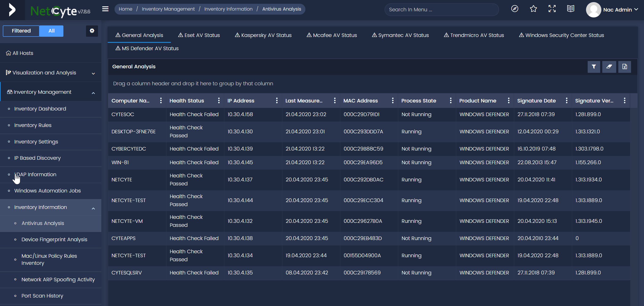Click the All Hosts home icon
Screen dimensions: 644x306
(x=8, y=53)
